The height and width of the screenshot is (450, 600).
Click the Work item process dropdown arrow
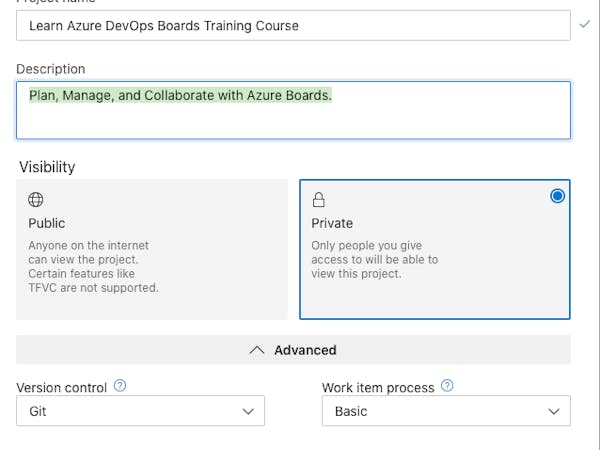click(554, 411)
